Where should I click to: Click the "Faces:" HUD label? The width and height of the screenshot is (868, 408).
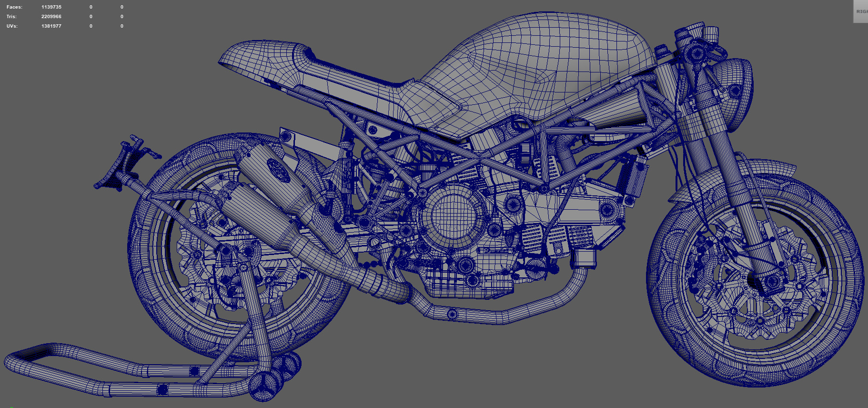click(14, 7)
